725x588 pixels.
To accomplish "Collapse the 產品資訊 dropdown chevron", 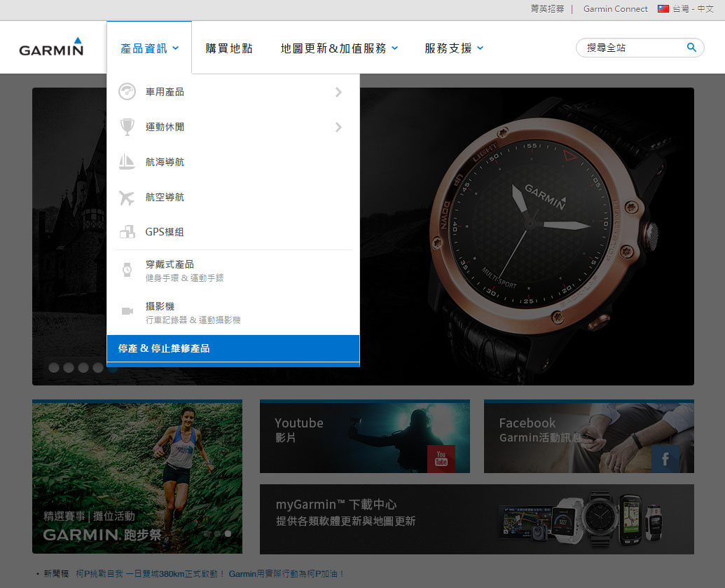I will click(176, 48).
